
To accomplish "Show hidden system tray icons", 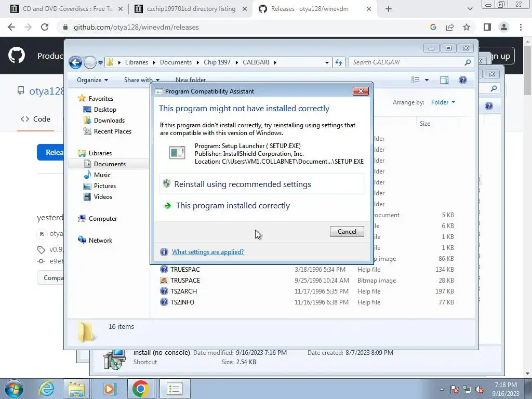I will [x=442, y=390].
